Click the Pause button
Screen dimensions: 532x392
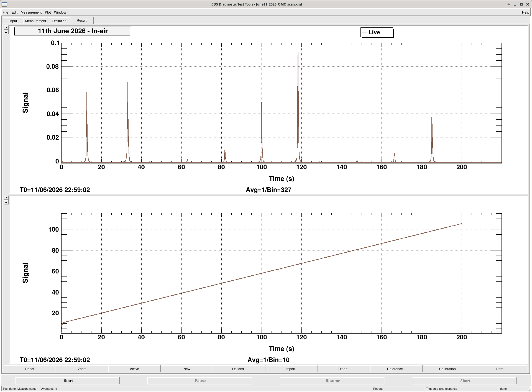pos(200,381)
